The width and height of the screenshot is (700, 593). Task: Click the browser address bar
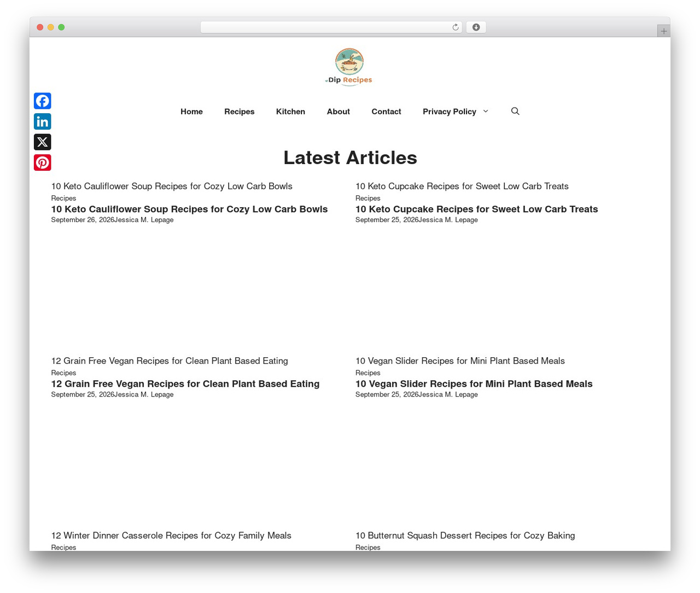pos(331,27)
